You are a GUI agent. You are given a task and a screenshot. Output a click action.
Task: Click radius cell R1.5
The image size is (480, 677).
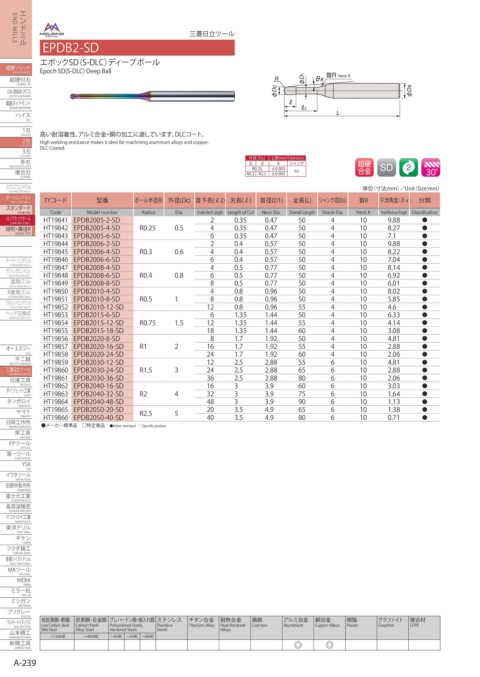[x=146, y=370]
